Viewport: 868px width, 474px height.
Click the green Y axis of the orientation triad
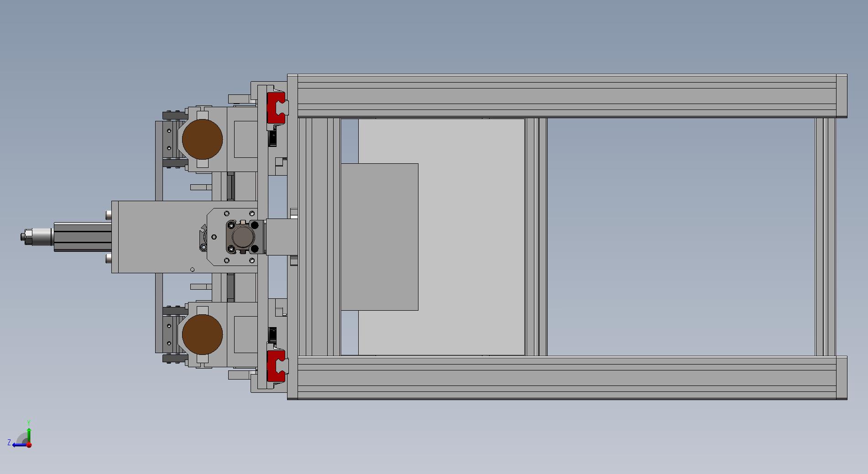pyautogui.click(x=29, y=435)
